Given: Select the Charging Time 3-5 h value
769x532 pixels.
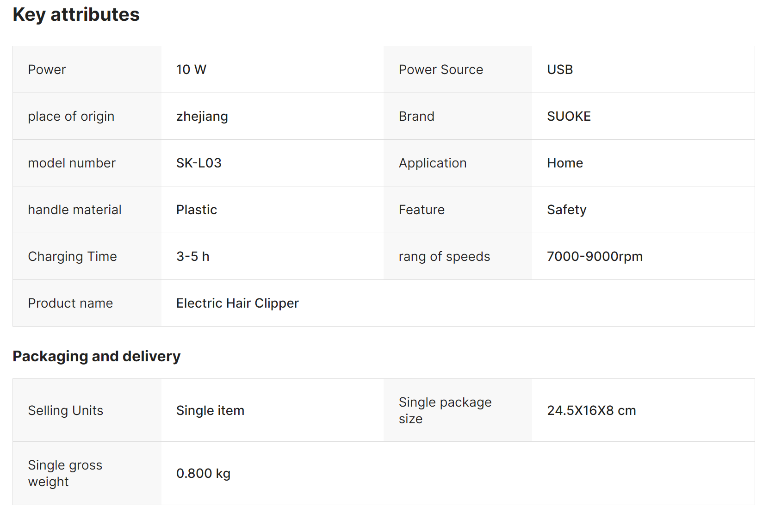Looking at the screenshot, I should [x=192, y=256].
